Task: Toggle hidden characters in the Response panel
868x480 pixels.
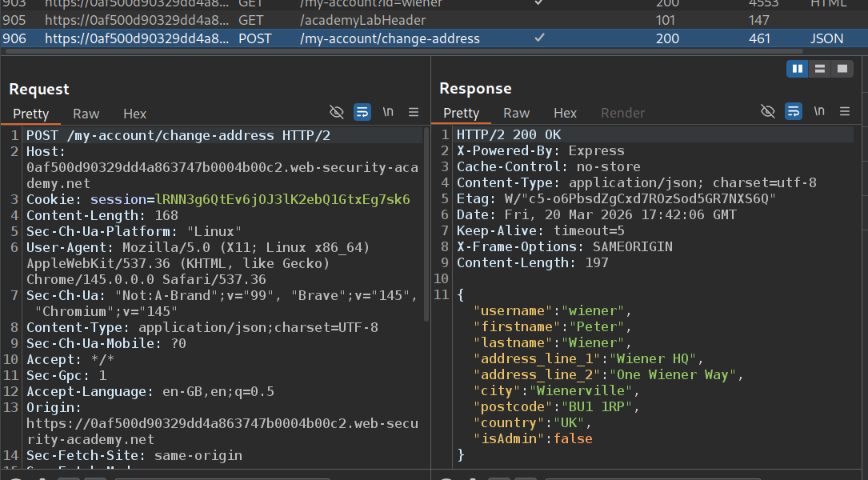Action: point(768,111)
